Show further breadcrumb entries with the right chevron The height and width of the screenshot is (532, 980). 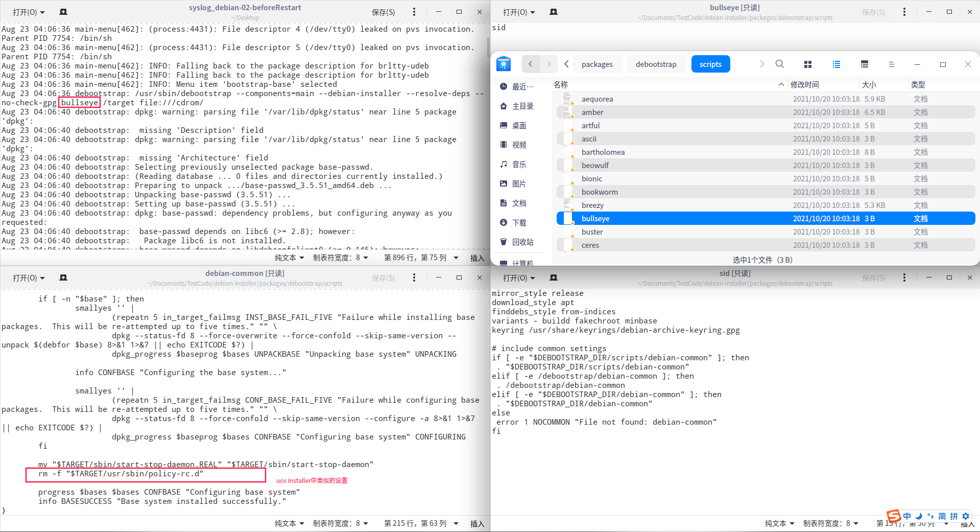pyautogui.click(x=762, y=64)
